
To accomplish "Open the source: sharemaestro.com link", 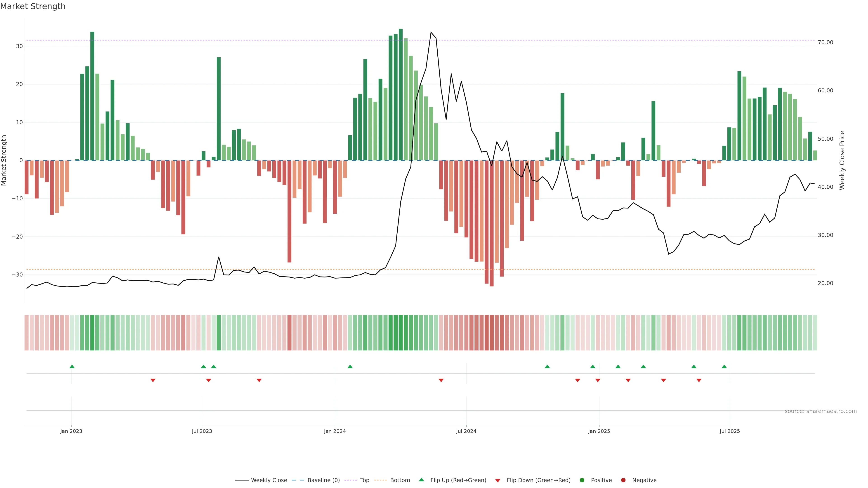I will [821, 411].
